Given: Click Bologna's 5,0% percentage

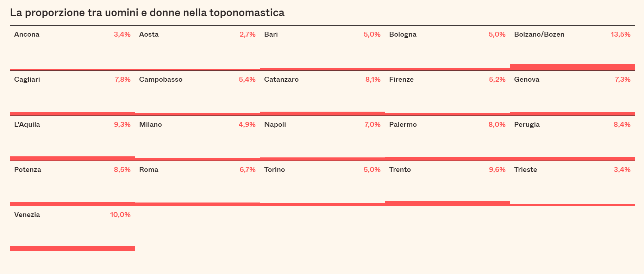Looking at the screenshot, I should coord(497,35).
